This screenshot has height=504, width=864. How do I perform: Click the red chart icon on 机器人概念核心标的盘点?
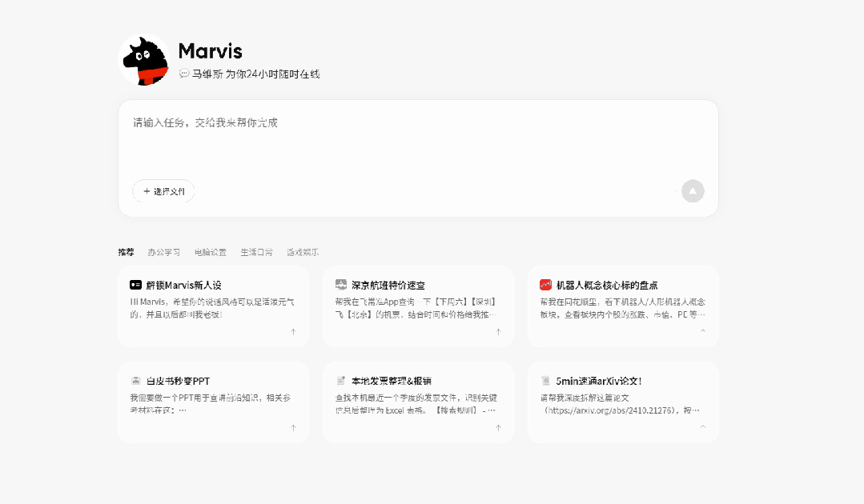545,285
